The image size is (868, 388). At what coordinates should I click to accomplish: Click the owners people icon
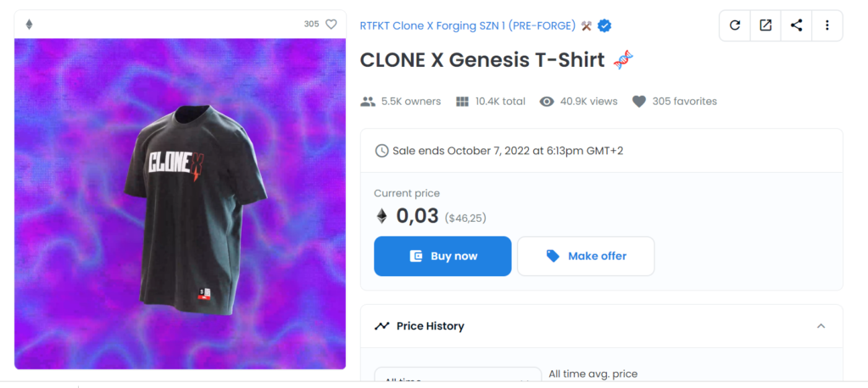point(368,102)
